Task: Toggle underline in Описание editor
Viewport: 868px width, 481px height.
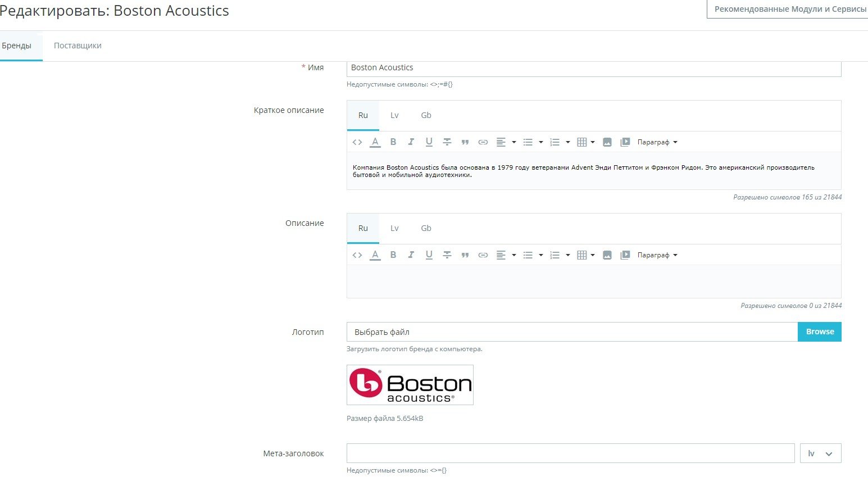Action: click(x=429, y=255)
